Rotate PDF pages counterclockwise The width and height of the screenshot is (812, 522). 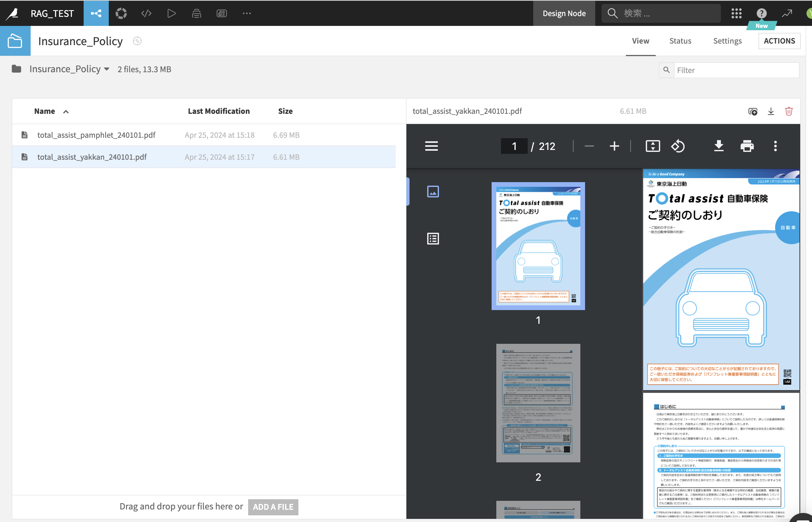coord(678,146)
